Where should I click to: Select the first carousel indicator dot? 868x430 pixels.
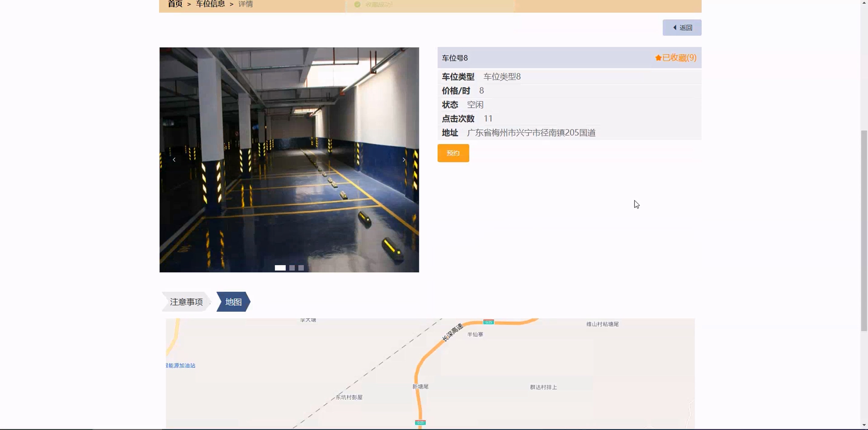click(x=280, y=268)
